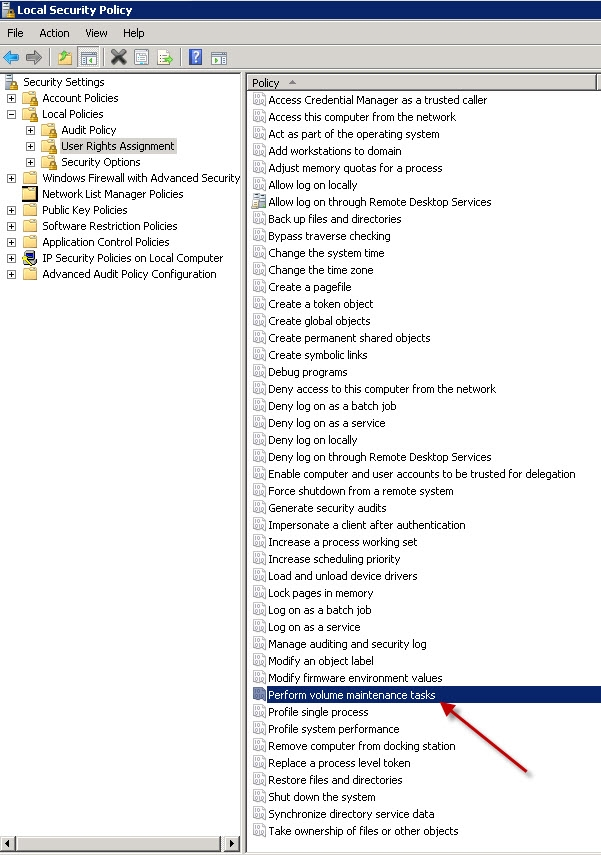The image size is (601, 855).
Task: Expand the Audit Policy node
Action: (x=31, y=131)
